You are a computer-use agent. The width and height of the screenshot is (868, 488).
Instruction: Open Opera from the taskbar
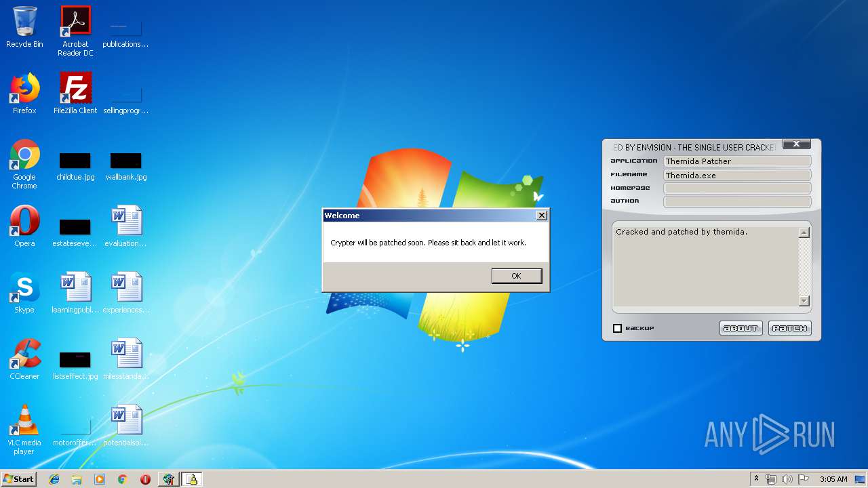tap(145, 479)
